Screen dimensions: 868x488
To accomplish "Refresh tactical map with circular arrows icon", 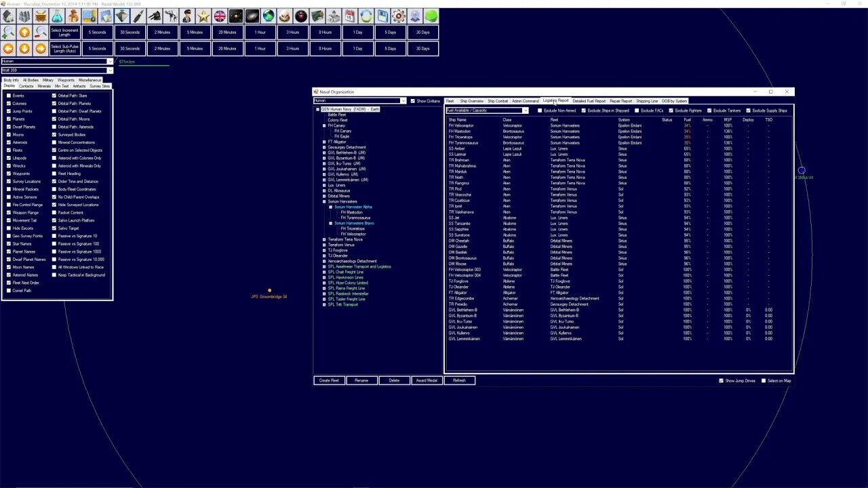I will point(366,16).
